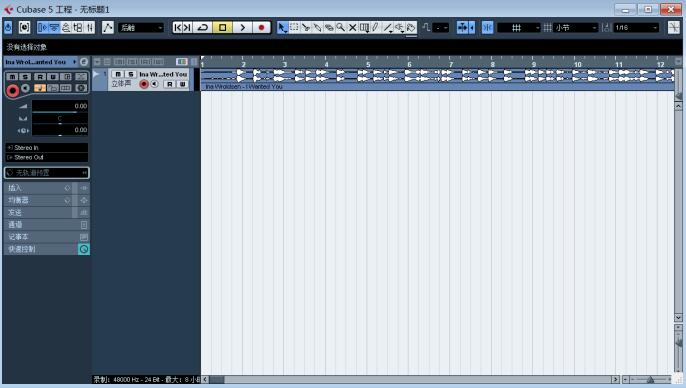Mute track via inspector M button
Viewport: 686px width, 388px height.
click(12, 77)
